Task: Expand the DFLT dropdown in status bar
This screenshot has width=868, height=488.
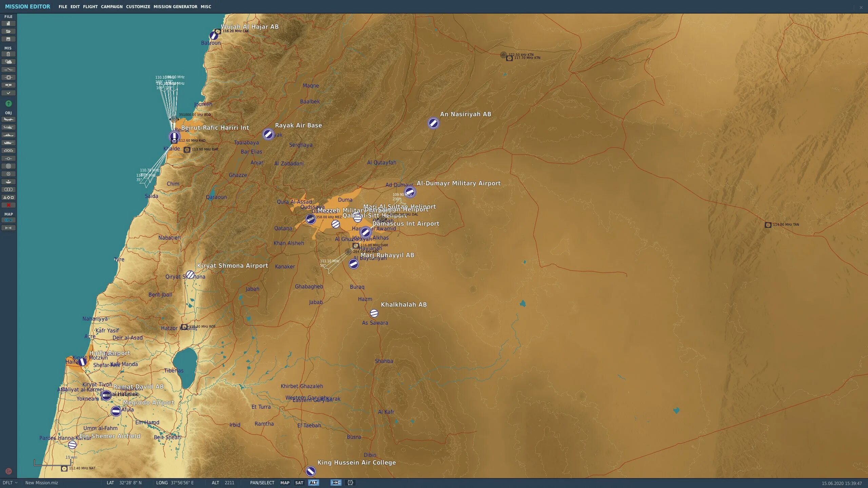Action: [x=10, y=483]
